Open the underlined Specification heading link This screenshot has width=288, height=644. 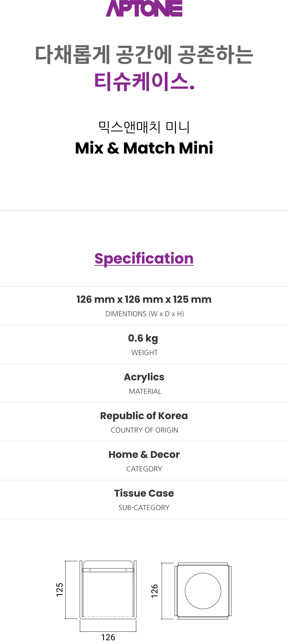[144, 258]
